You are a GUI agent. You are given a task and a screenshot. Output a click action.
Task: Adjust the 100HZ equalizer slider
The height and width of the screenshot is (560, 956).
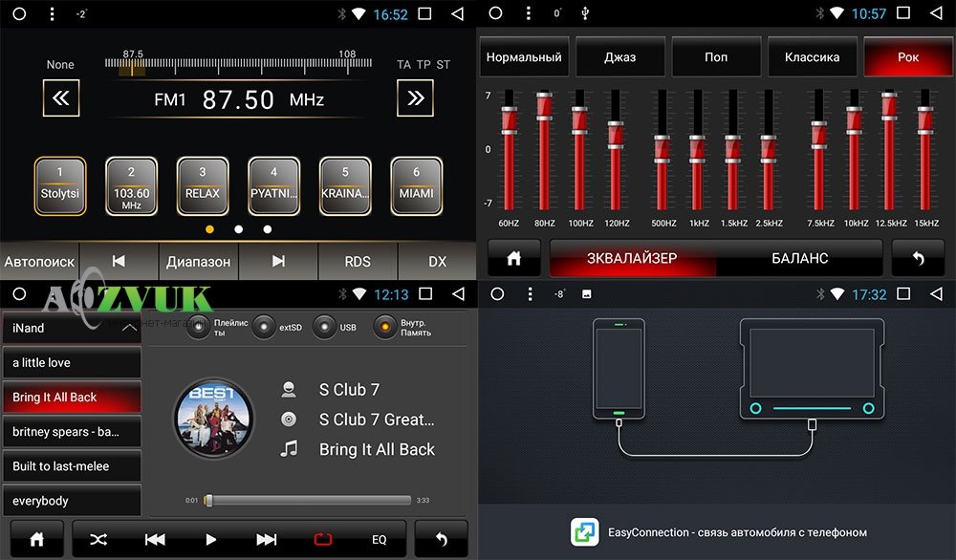(580, 120)
